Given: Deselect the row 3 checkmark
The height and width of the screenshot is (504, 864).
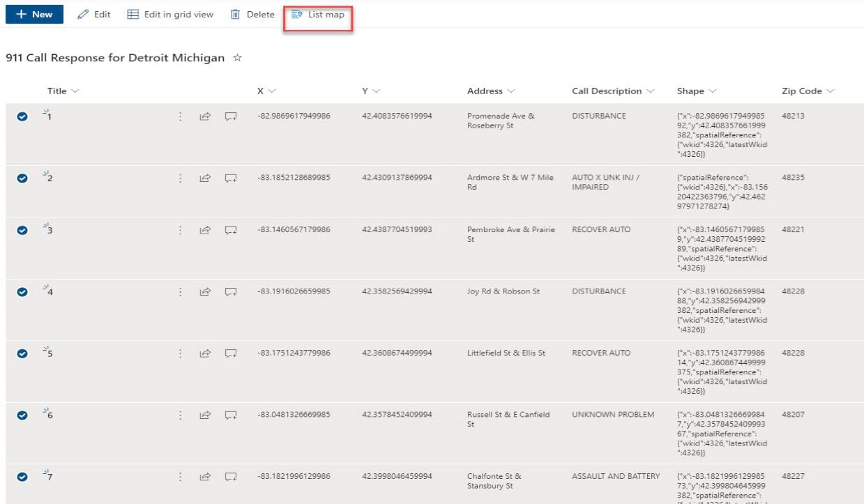Looking at the screenshot, I should pos(22,230).
